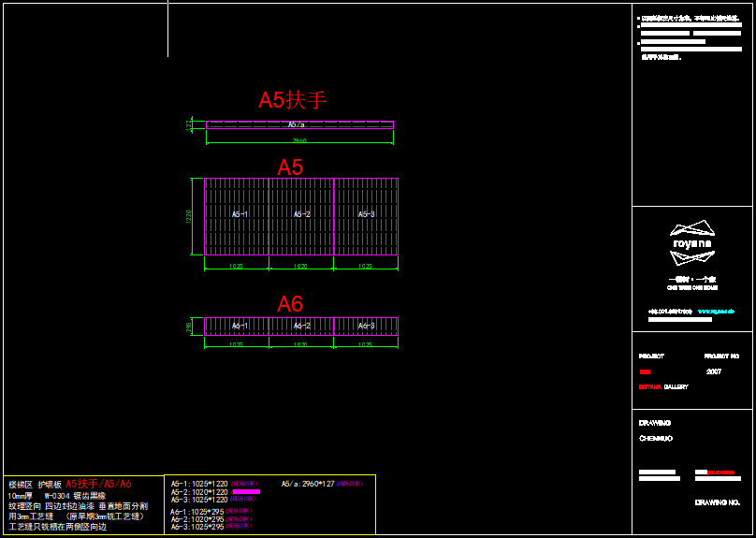Open the cyan website link under logo
The width and height of the screenshot is (756, 538).
coord(716,311)
